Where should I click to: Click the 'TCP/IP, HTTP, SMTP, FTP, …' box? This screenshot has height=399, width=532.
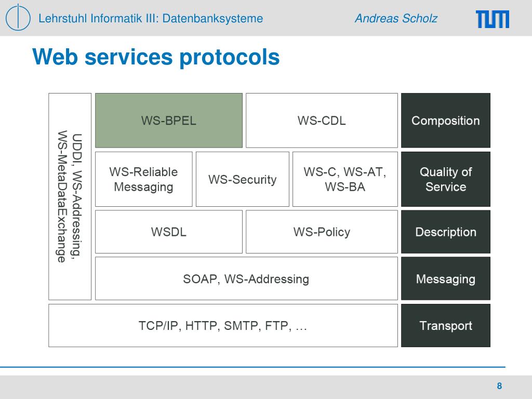pyautogui.click(x=223, y=325)
